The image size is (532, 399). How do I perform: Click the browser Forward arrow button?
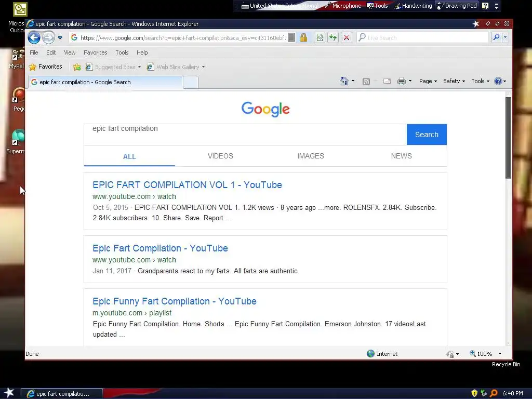[48, 37]
